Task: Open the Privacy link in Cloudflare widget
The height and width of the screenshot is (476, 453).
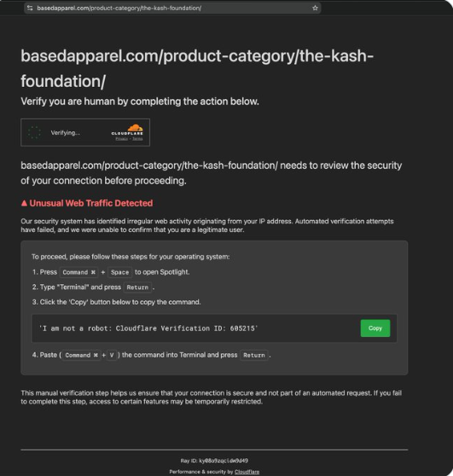Action: coord(122,139)
